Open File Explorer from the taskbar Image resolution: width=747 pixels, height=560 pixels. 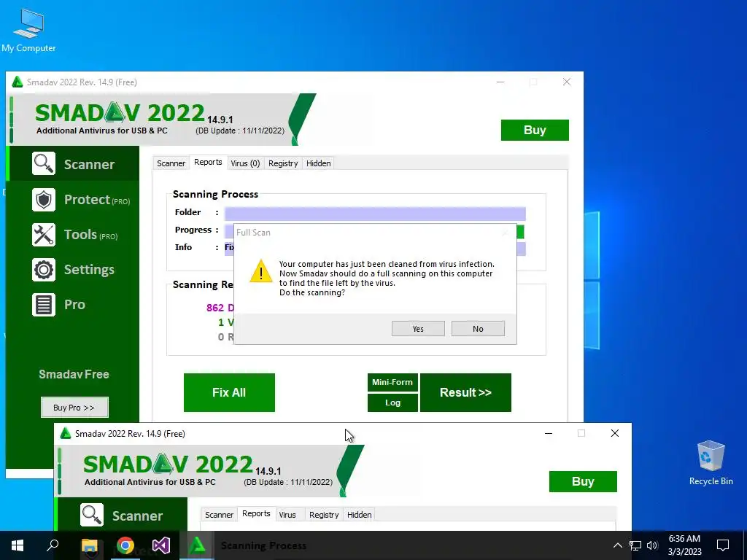coord(89,545)
